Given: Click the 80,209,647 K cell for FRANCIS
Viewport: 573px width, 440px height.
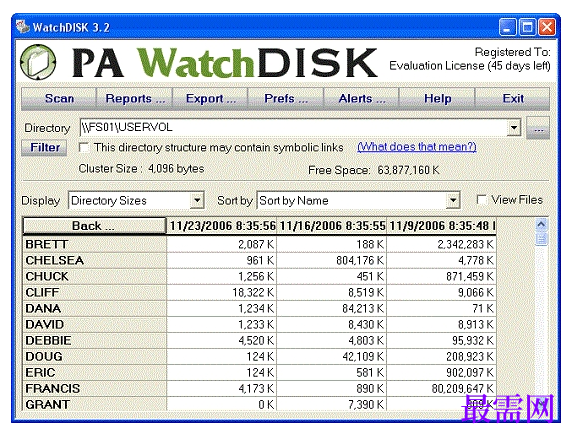Looking at the screenshot, I should coord(441,389).
